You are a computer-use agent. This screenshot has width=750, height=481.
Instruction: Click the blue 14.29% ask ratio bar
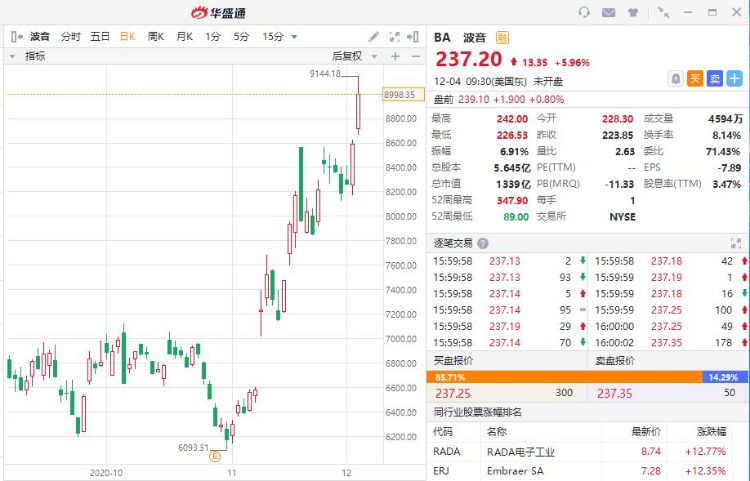(x=725, y=377)
